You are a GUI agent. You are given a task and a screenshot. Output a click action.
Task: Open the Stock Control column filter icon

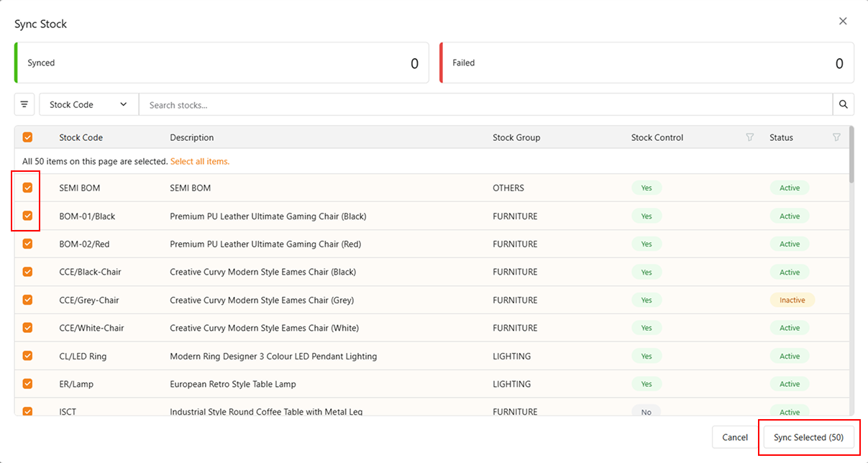point(750,137)
